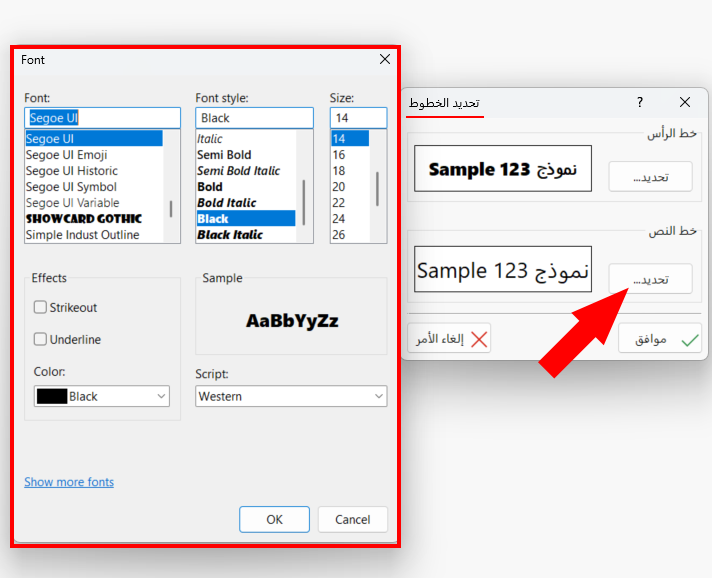This screenshot has width=712, height=578.
Task: Click the Font name input field
Action: tap(102, 118)
